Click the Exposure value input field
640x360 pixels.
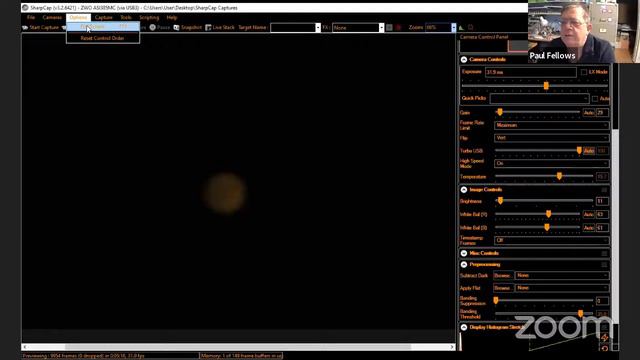[x=531, y=72]
